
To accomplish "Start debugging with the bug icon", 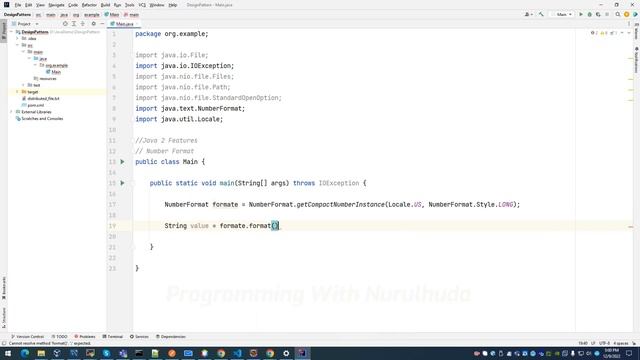I will click(x=589, y=14).
